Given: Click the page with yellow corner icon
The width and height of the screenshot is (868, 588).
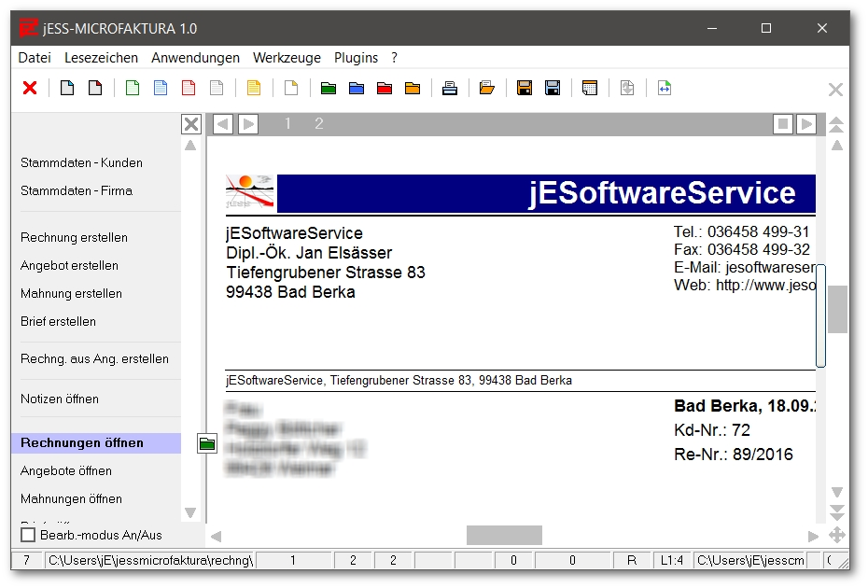Looking at the screenshot, I should pyautogui.click(x=291, y=88).
